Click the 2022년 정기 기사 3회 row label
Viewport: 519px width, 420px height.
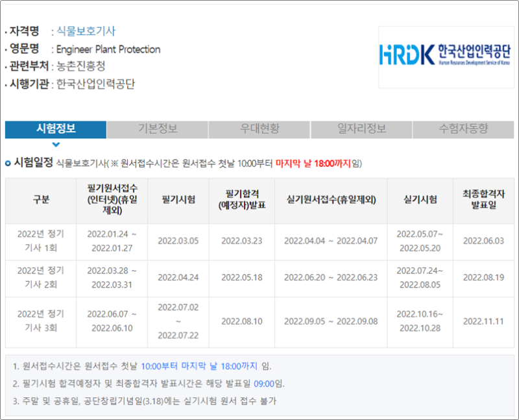coord(41,321)
